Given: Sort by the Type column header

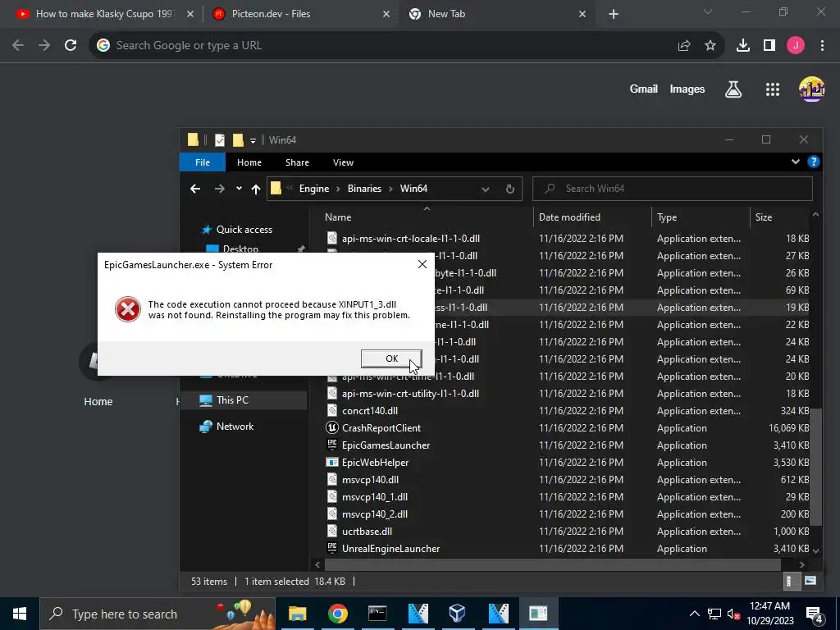Looking at the screenshot, I should point(667,217).
